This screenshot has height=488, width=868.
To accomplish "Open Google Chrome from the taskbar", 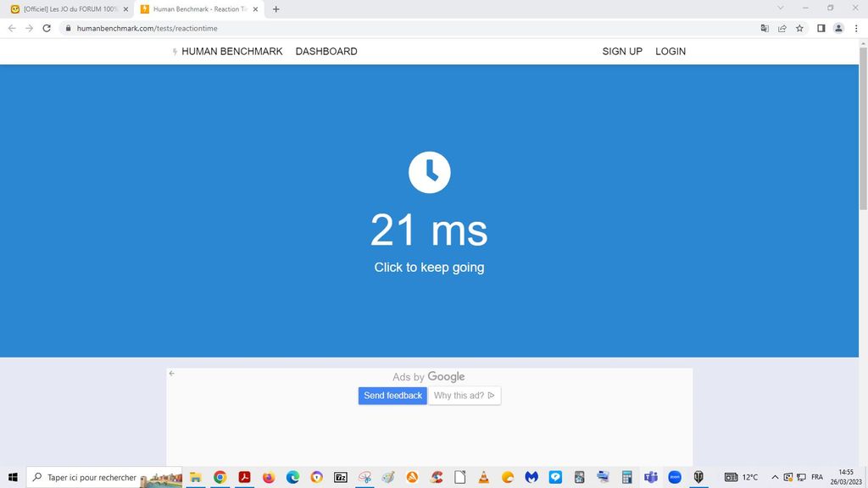I will [220, 477].
